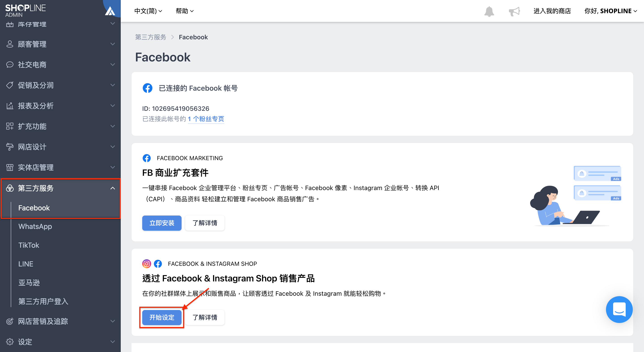Expand the 报表及分析 menu chevron
The image size is (644, 352).
click(x=113, y=106)
